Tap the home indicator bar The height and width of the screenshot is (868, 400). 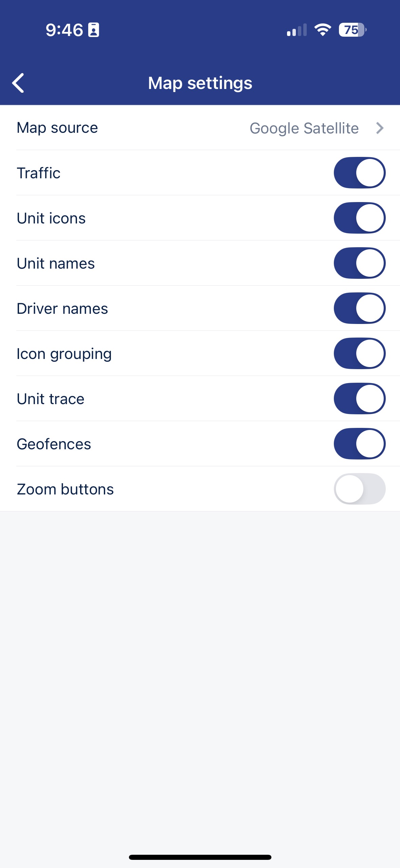tap(200, 857)
